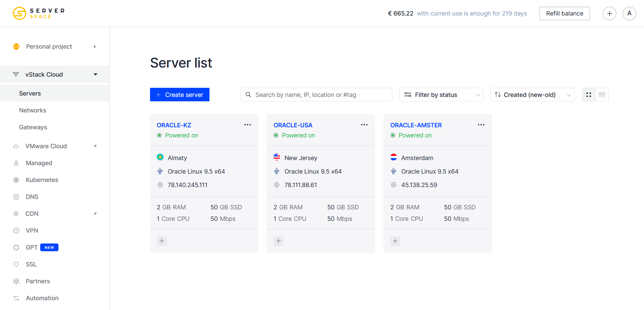
Task: Open the ORACLE-AMSTER server link
Action: click(x=416, y=125)
